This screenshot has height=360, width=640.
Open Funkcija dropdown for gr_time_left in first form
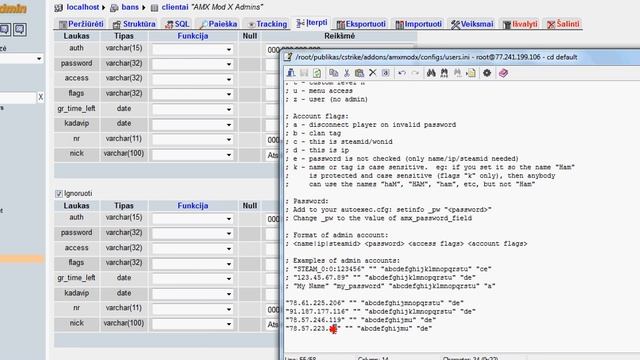click(x=193, y=109)
